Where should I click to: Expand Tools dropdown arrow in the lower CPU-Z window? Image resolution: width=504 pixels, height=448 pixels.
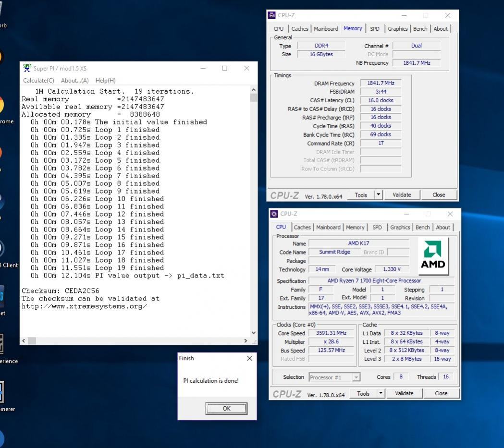coord(381,394)
